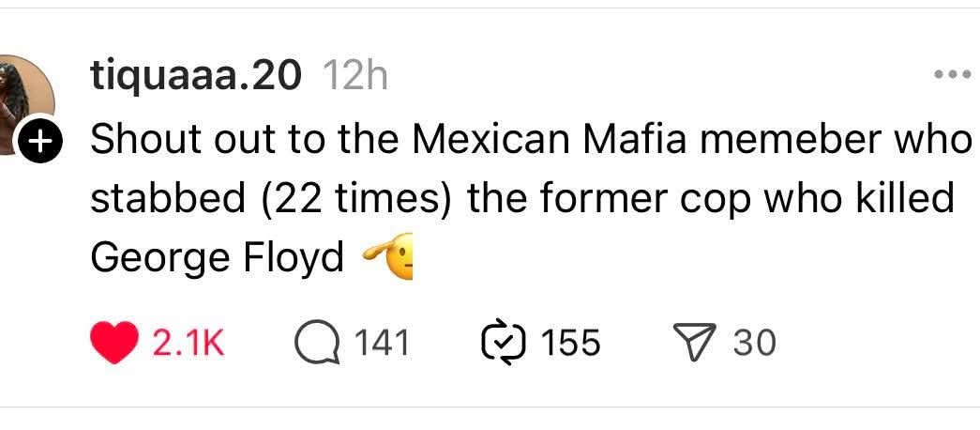
Task: Open the three-dot more options menu
Action: click(x=953, y=74)
